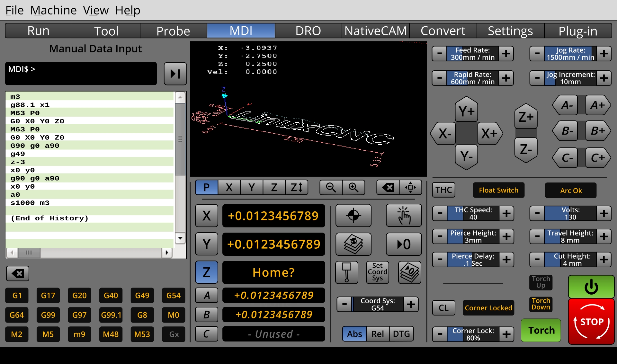
Task: Insert the M5 code button
Action: pos(48,334)
